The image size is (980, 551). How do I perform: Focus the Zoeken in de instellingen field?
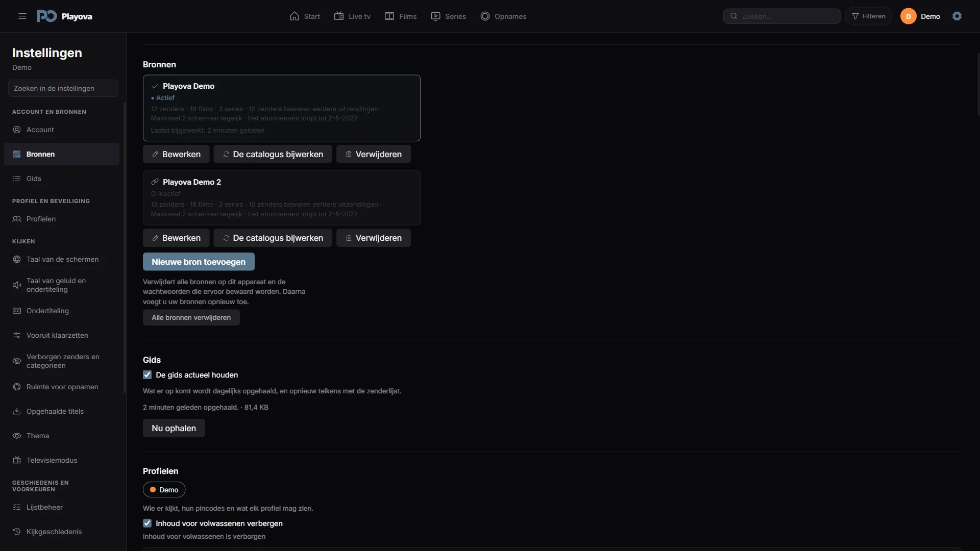(x=63, y=88)
